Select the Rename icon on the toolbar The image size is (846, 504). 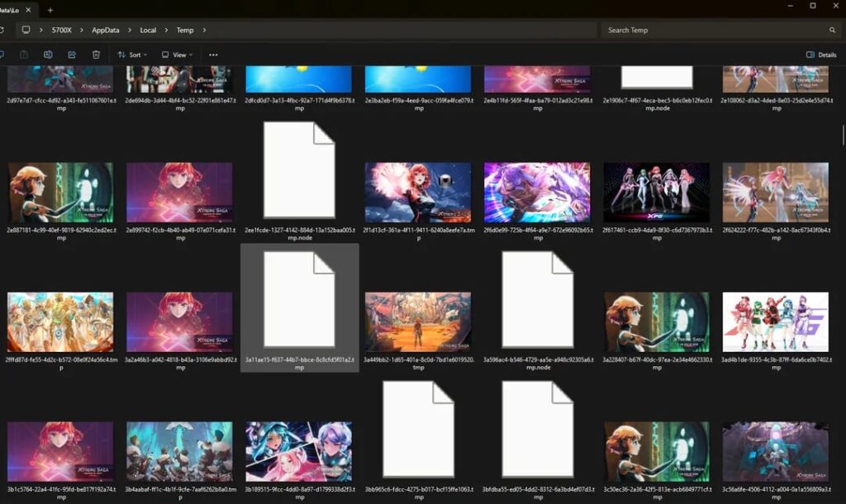[x=49, y=54]
